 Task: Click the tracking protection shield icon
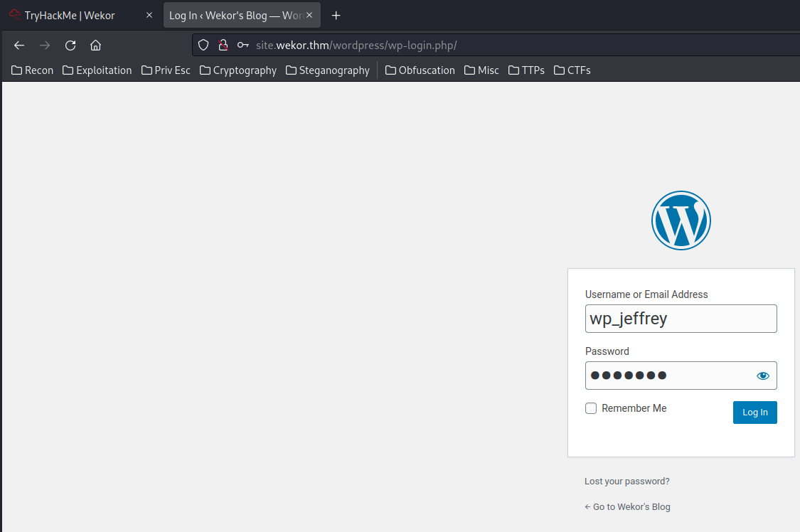pos(203,46)
